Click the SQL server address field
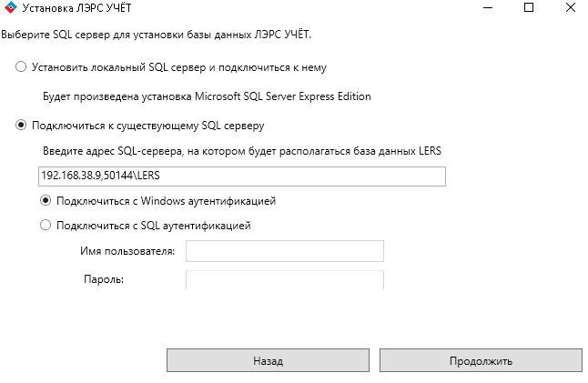Screen dimensions: 588x383 pyautogui.click(x=241, y=176)
